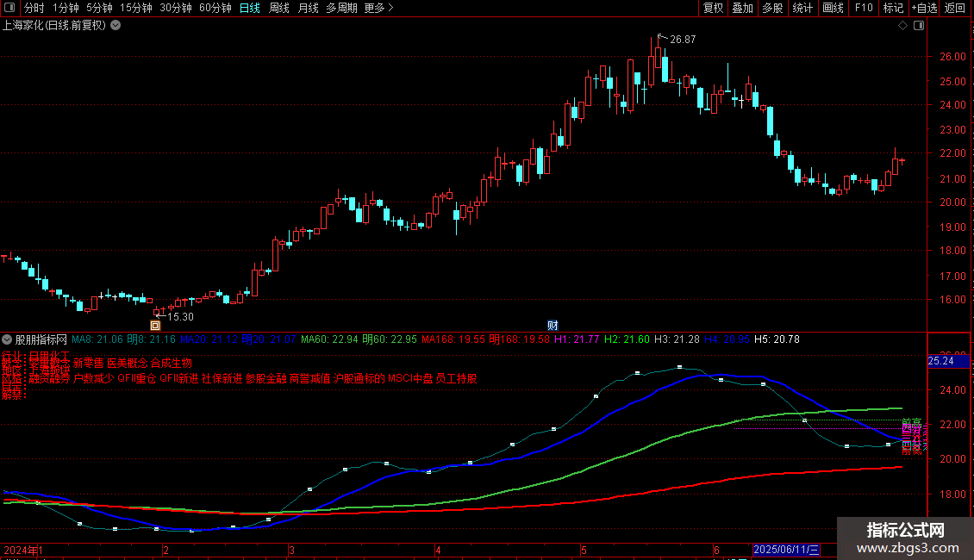Select the 15分钟 period tab

(x=136, y=8)
